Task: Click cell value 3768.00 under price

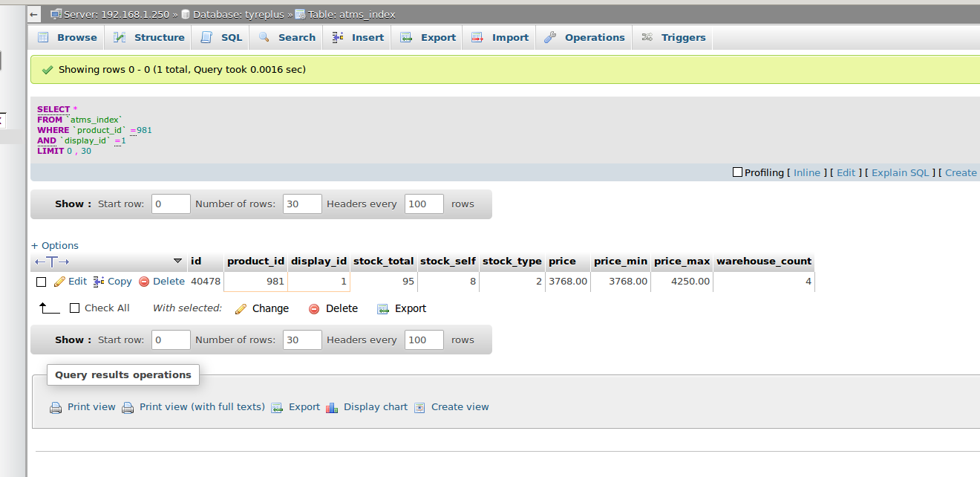Action: (568, 282)
